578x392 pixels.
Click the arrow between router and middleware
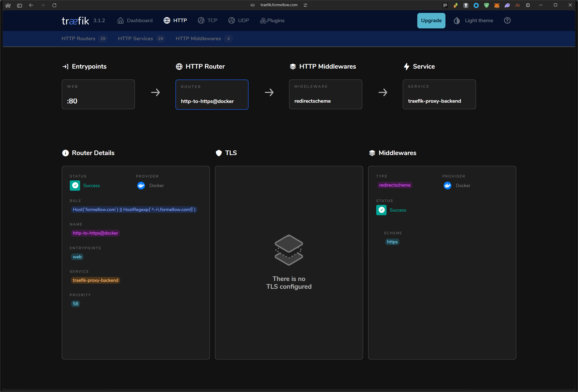pos(269,92)
